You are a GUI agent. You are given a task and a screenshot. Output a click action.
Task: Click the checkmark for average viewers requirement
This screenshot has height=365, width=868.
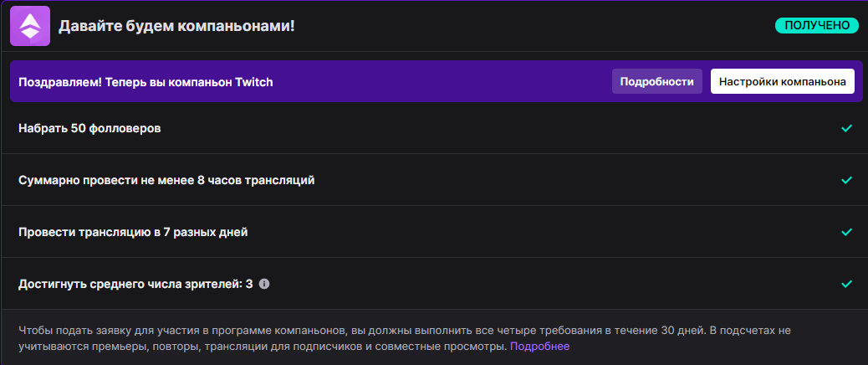pyautogui.click(x=846, y=284)
